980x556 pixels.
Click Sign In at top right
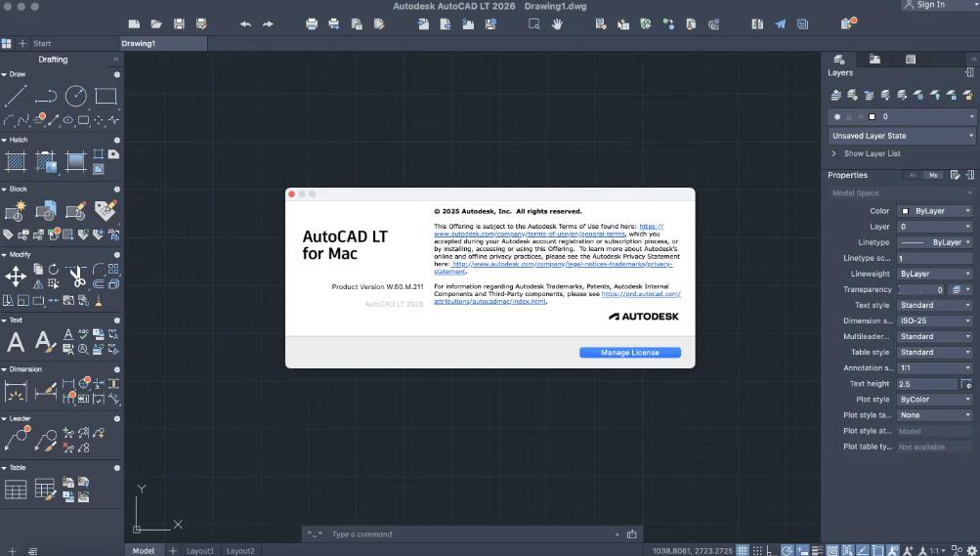click(926, 5)
